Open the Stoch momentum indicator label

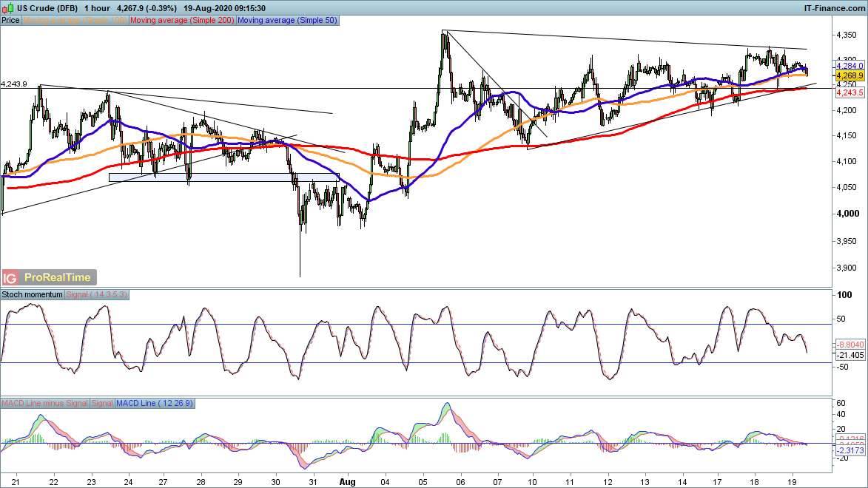pyautogui.click(x=33, y=294)
